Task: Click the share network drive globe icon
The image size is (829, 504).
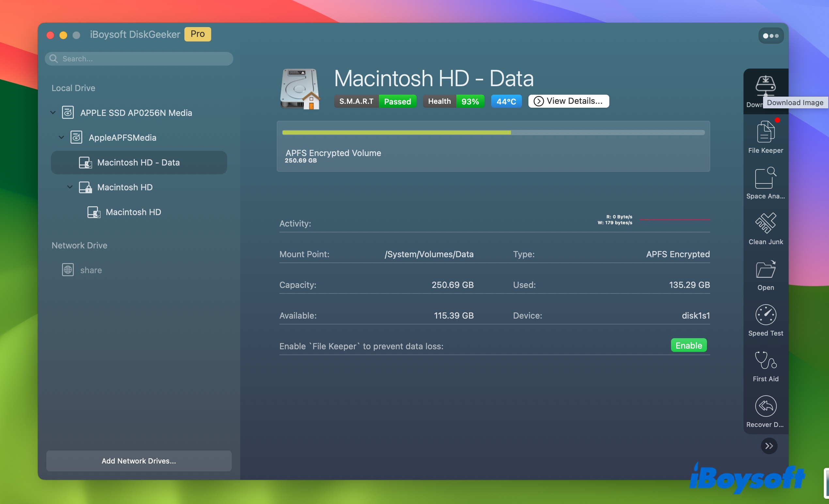Action: click(68, 270)
